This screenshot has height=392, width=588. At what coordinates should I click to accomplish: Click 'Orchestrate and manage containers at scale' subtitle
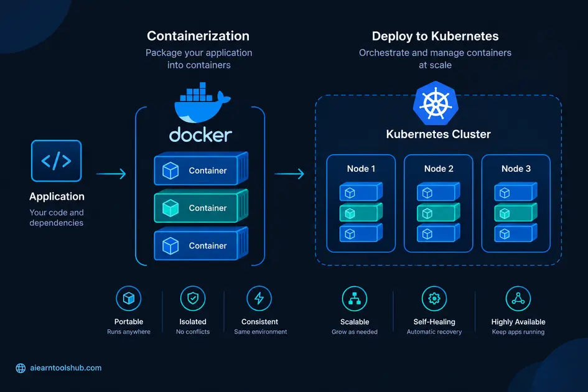click(435, 59)
